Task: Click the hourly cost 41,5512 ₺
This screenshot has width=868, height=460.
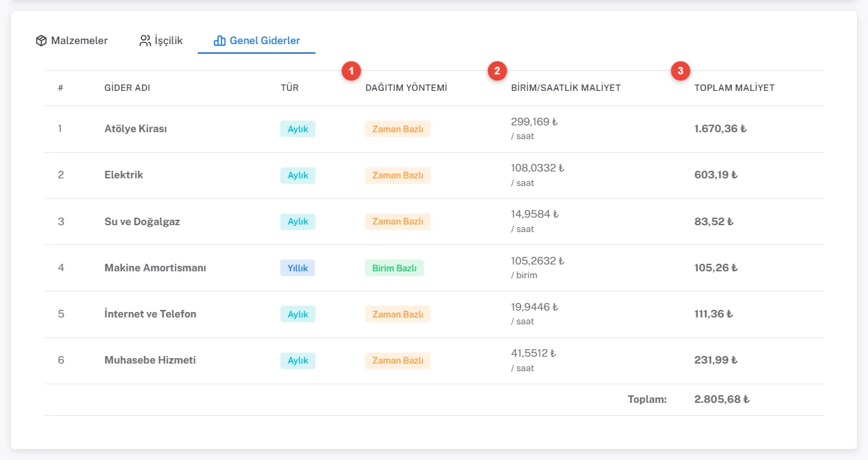Action: pos(533,353)
